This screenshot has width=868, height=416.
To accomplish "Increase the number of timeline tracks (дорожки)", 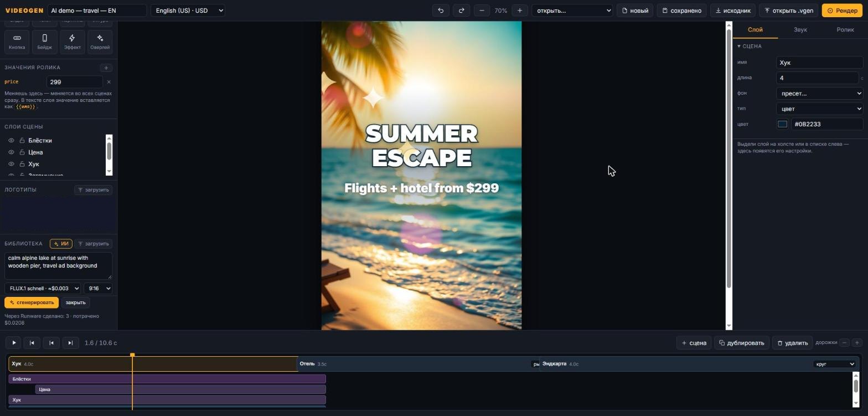I will [856, 343].
